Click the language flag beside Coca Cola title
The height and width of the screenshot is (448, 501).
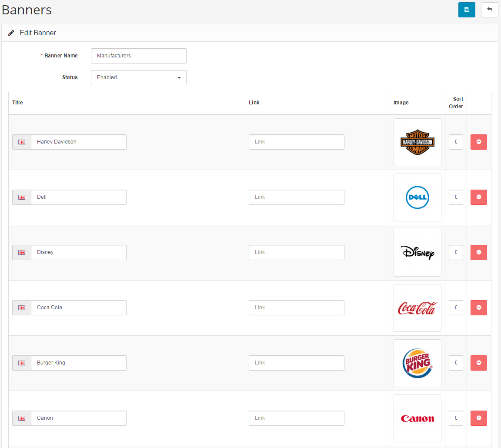(22, 308)
